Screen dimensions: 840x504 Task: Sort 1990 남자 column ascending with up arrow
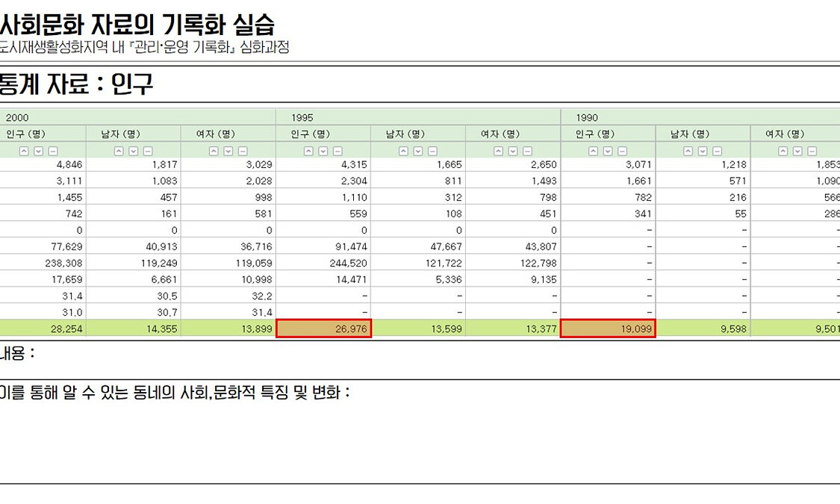pos(688,151)
